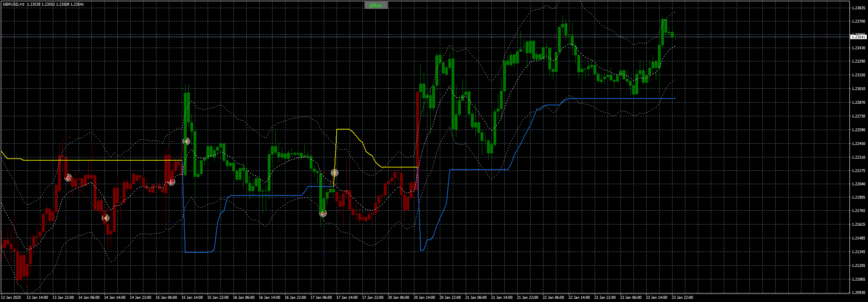Click price scale value 1.21765
This screenshot has width=868, height=302.
[x=858, y=211]
